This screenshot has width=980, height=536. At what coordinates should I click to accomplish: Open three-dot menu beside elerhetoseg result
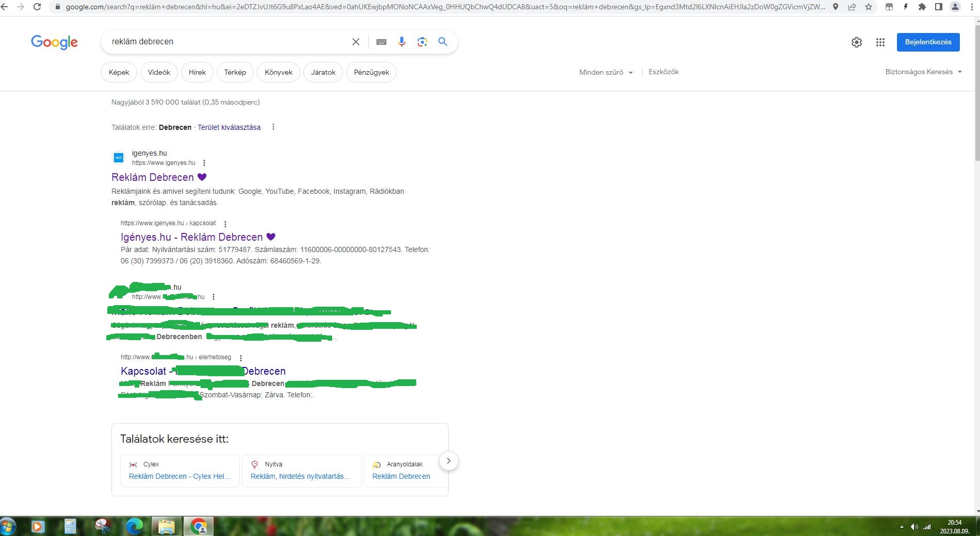[x=241, y=358]
